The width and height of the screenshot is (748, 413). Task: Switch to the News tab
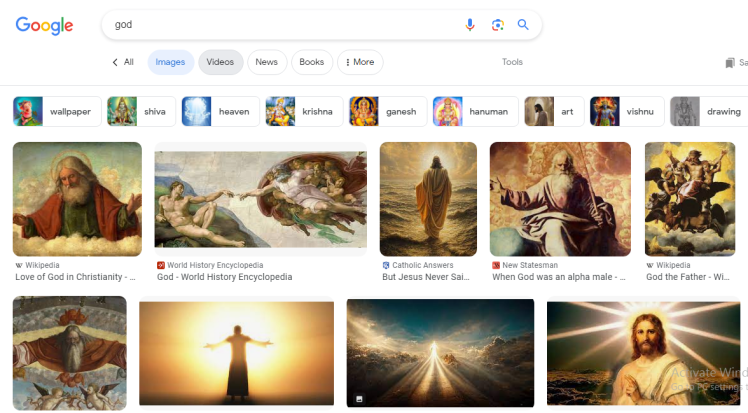coord(266,62)
